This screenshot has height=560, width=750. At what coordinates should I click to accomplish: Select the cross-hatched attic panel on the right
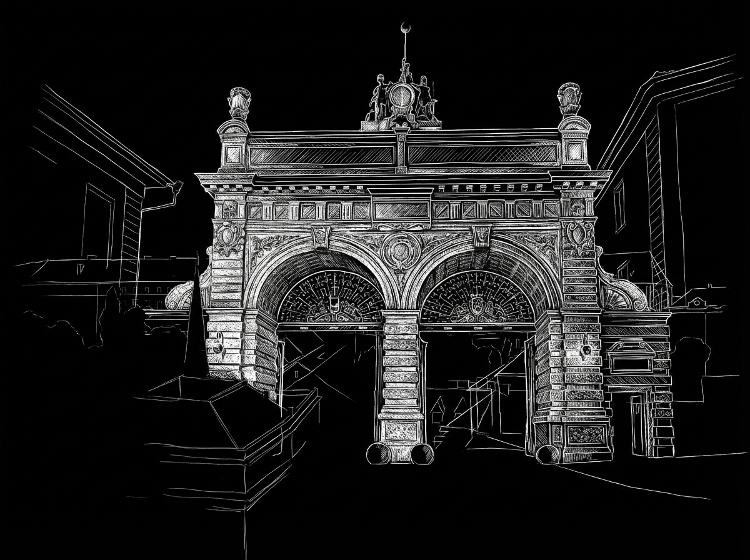pos(481,153)
